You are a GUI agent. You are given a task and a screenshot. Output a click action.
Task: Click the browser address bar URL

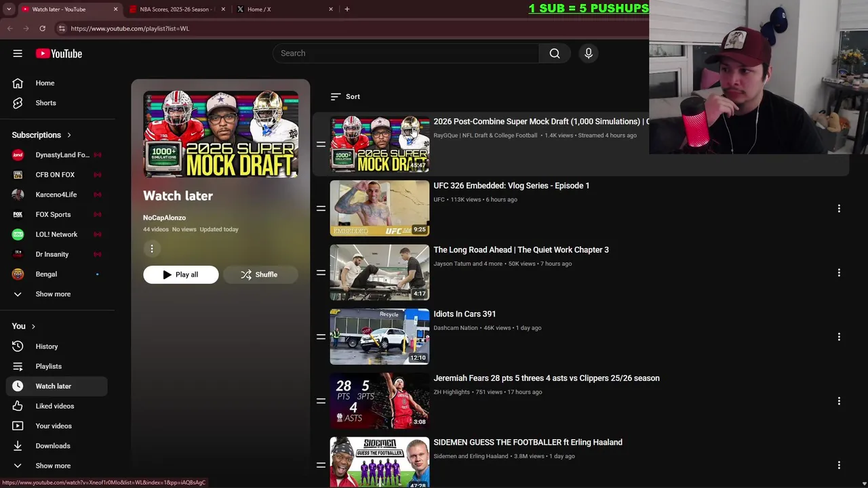tap(130, 28)
